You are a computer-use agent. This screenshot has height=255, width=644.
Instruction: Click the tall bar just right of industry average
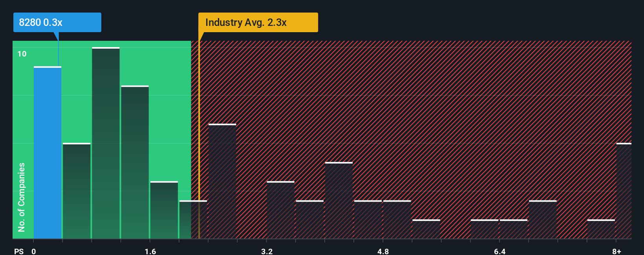[x=222, y=181]
